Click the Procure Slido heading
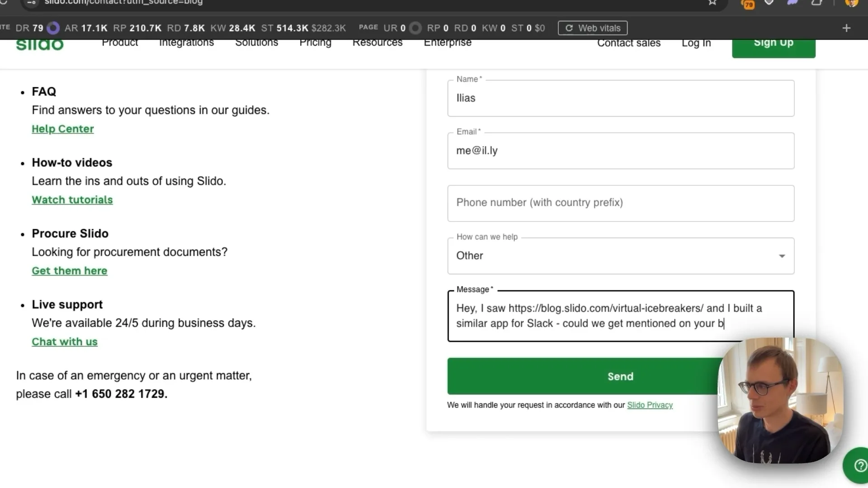Viewport: 868px width, 488px height. (x=70, y=234)
